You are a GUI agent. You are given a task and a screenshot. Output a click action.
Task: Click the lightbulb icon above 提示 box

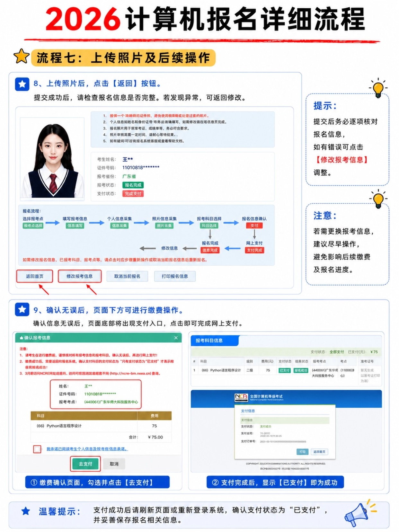pos(378,88)
